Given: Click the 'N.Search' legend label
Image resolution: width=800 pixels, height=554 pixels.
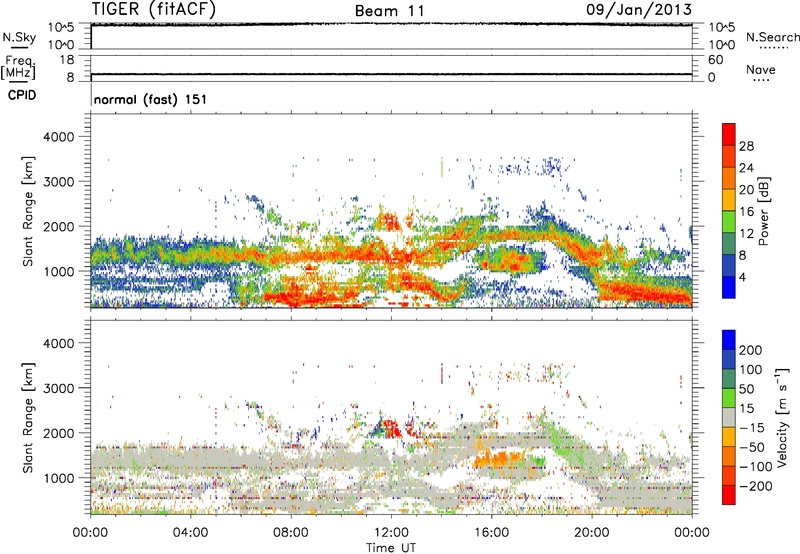Looking at the screenshot, I should (x=773, y=37).
